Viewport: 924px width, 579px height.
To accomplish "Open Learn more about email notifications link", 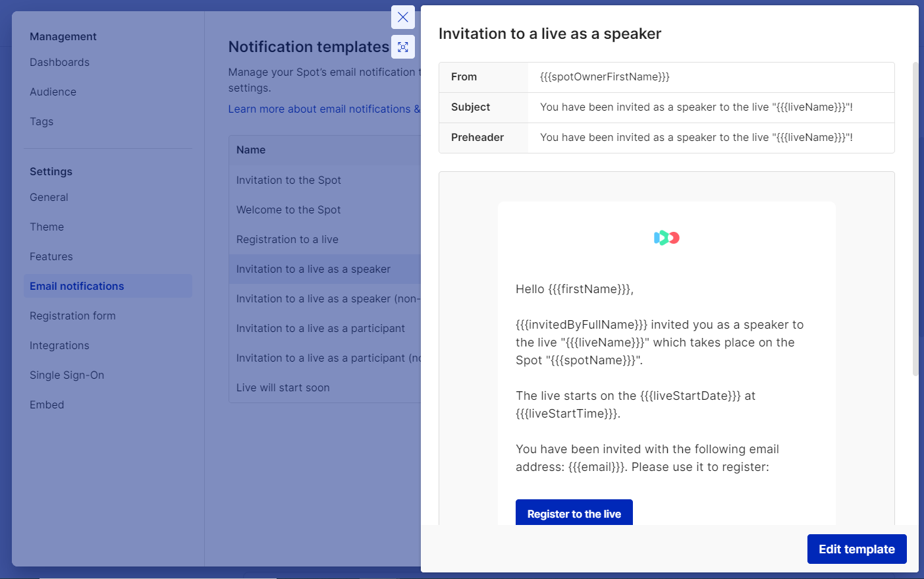I will [x=323, y=109].
